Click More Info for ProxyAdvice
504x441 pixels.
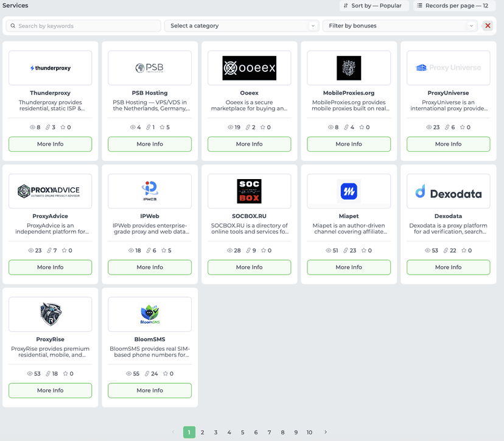click(50, 267)
